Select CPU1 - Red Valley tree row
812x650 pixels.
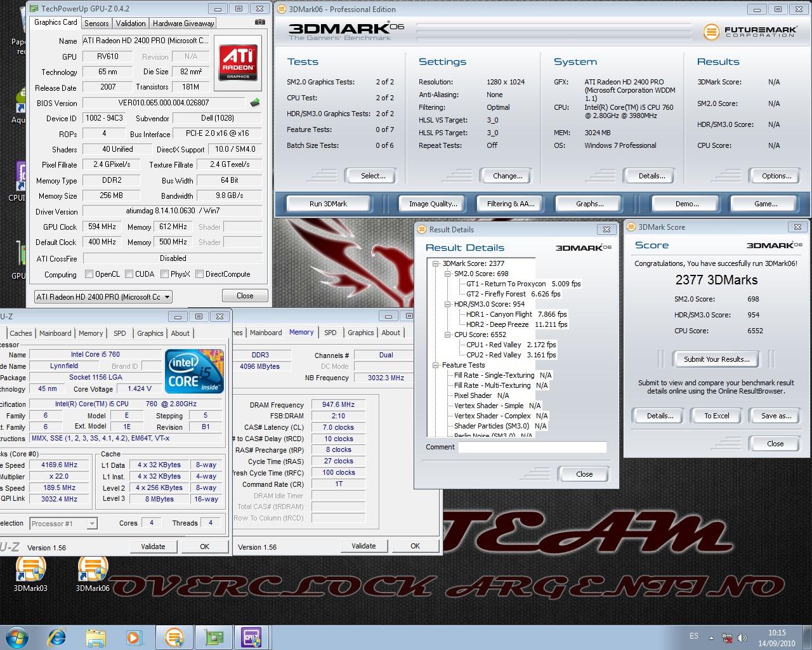coord(511,345)
